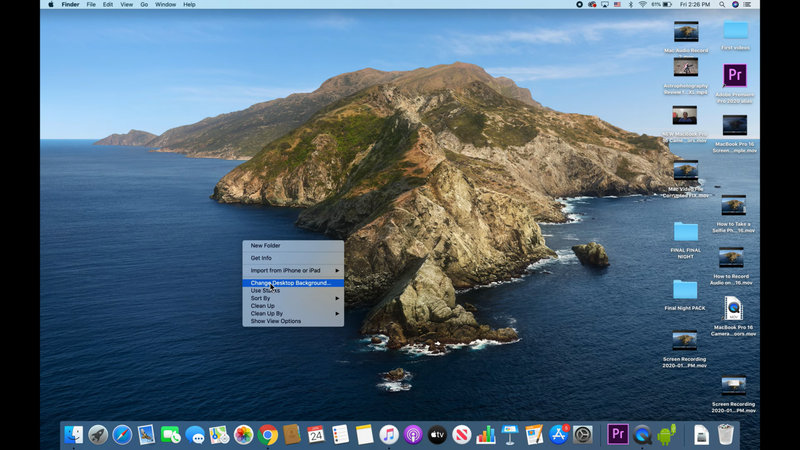Screen dimensions: 800x450
Task: Launch Google Chrome in the Dock
Action: [268, 434]
